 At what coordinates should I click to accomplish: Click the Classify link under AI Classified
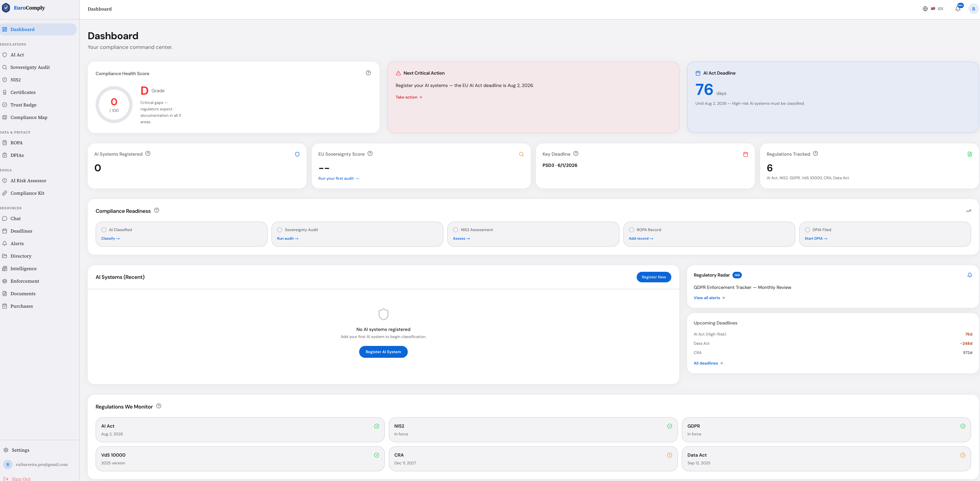(110, 239)
